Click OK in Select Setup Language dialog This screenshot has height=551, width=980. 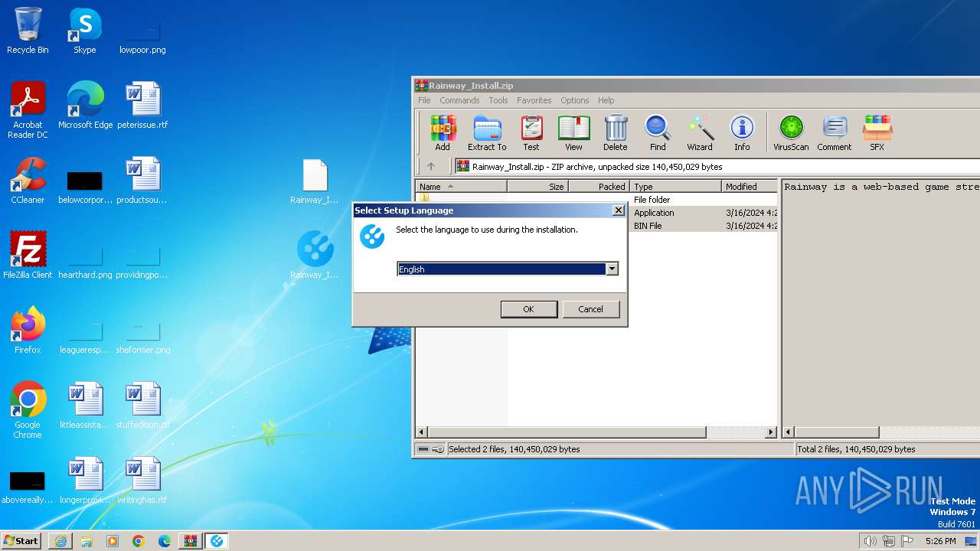click(x=528, y=309)
